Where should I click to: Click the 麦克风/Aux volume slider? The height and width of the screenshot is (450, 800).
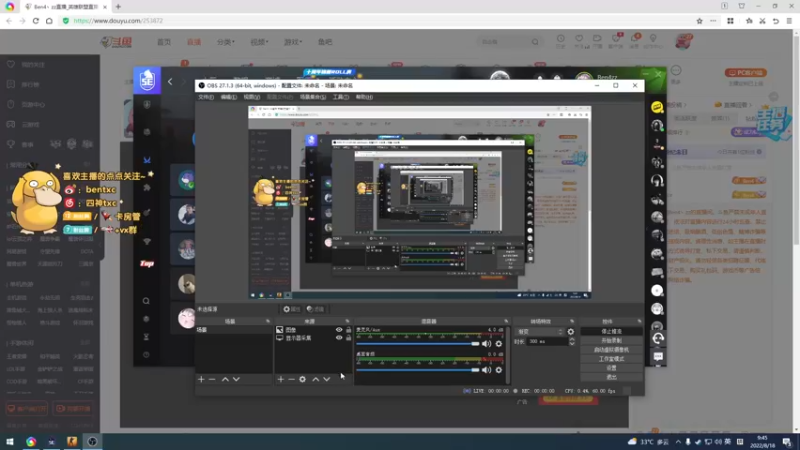(417, 344)
